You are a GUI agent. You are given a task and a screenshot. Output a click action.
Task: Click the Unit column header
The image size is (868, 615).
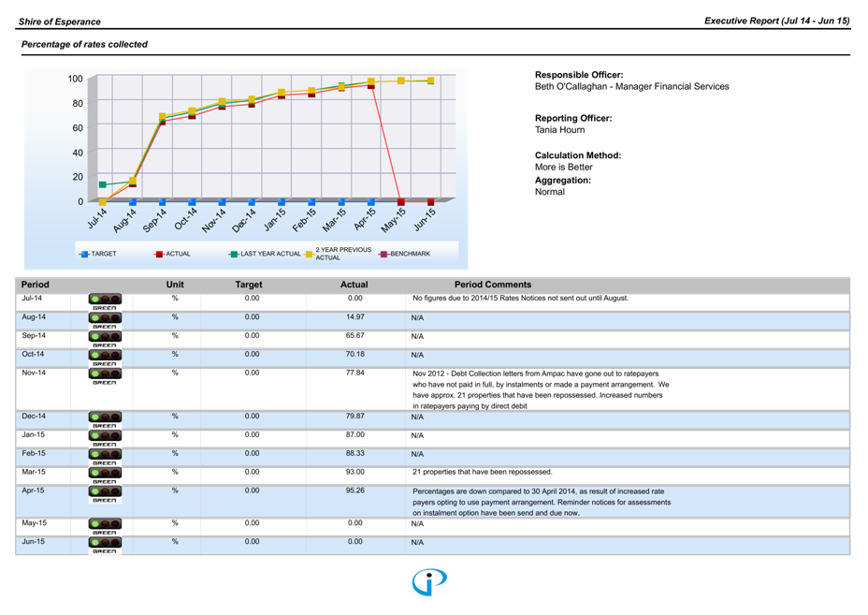175,285
